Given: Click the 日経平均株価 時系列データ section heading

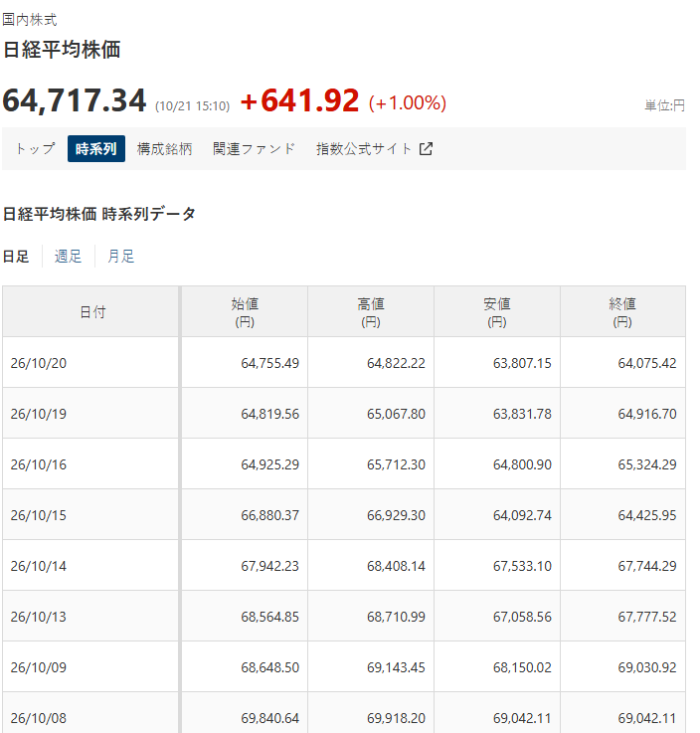Looking at the screenshot, I should tap(99, 214).
